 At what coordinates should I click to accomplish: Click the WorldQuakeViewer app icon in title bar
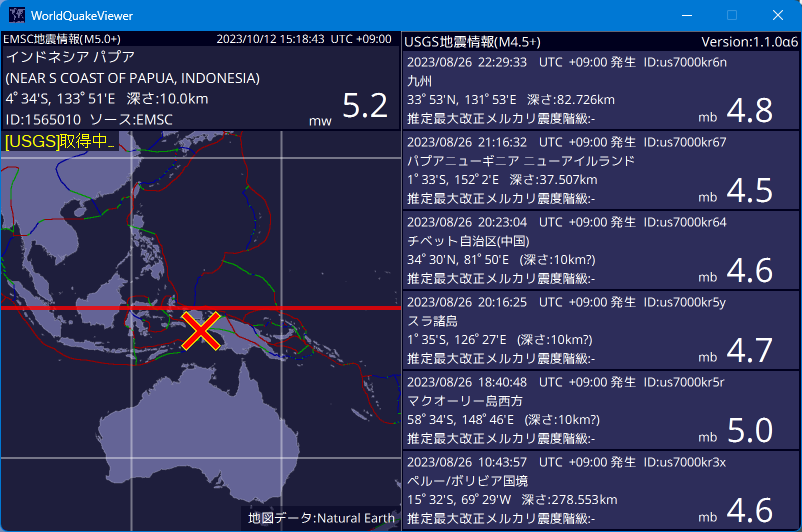click(17, 16)
